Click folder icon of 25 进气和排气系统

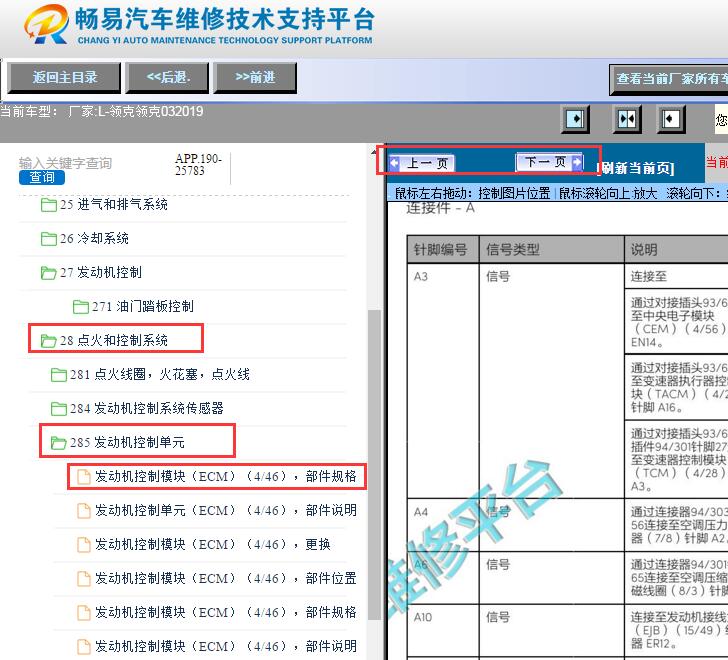coord(49,205)
